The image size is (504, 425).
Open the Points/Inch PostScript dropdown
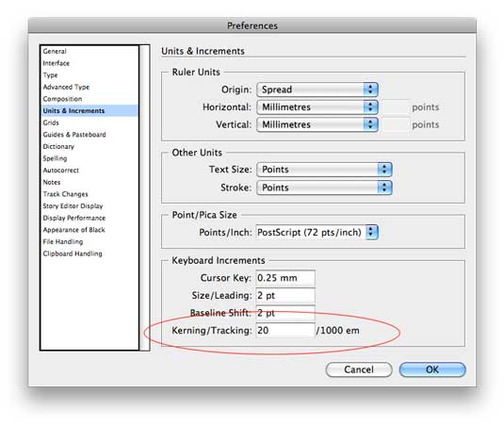point(317,232)
